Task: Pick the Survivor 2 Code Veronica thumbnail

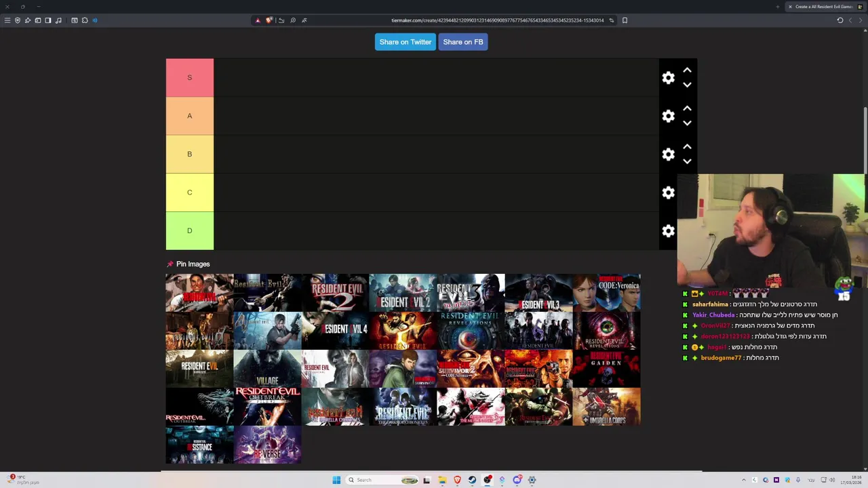Action: coord(471,369)
